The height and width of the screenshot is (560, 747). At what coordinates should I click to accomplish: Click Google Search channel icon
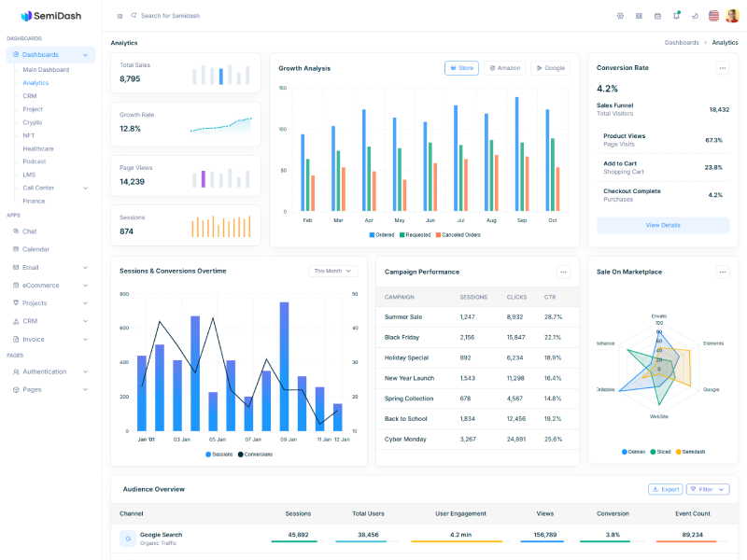click(128, 539)
